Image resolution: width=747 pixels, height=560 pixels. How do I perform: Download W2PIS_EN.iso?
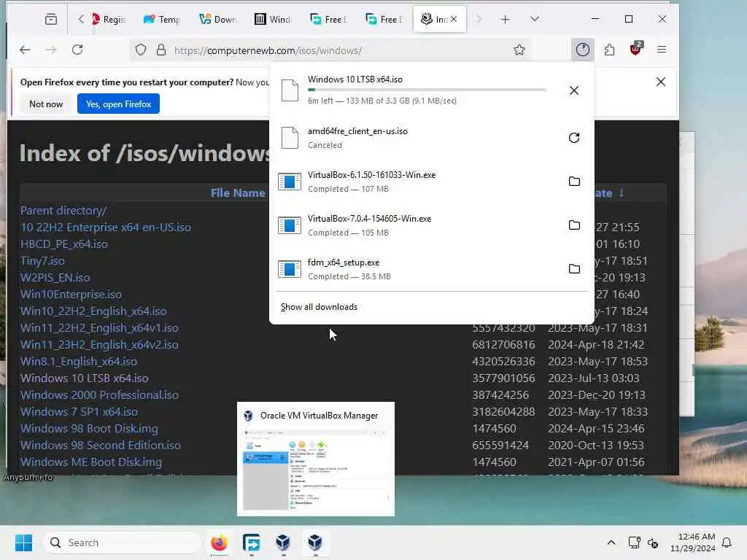(x=55, y=278)
